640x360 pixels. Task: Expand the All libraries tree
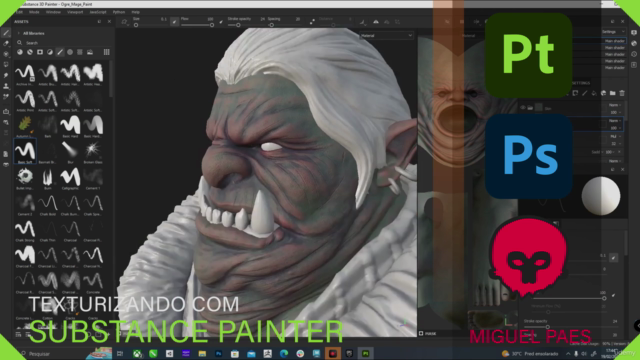tap(19, 33)
